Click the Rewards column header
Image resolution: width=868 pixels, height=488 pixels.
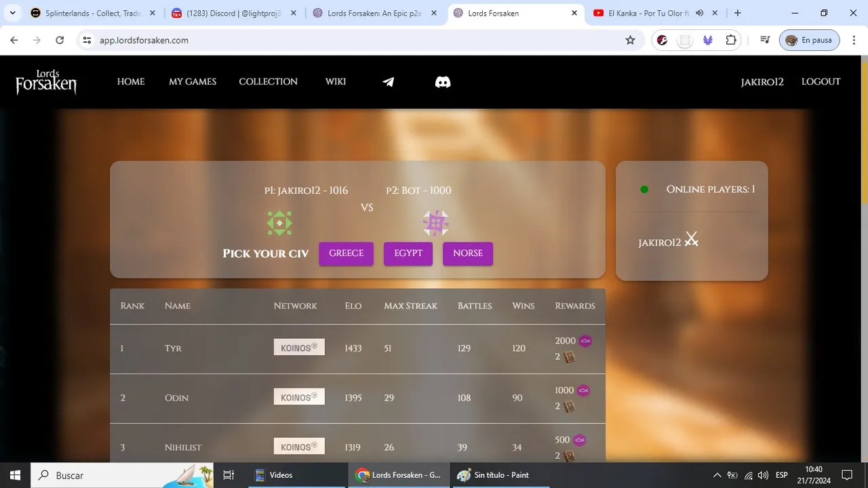click(x=575, y=306)
